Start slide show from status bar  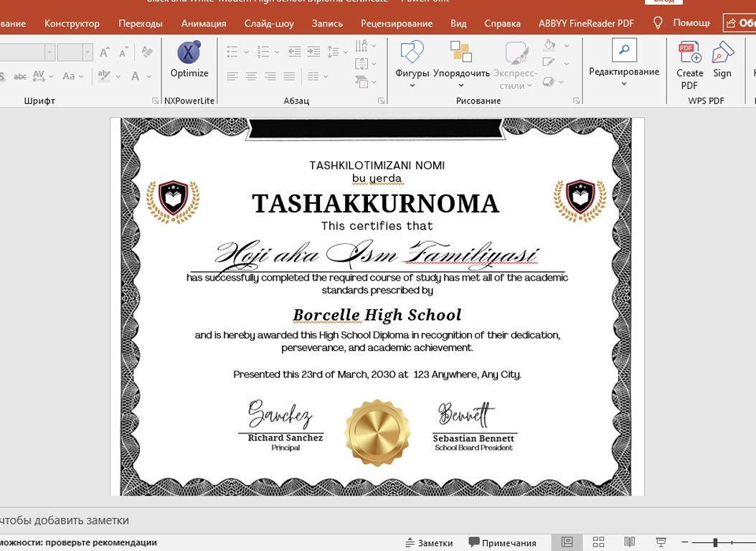coord(661,542)
